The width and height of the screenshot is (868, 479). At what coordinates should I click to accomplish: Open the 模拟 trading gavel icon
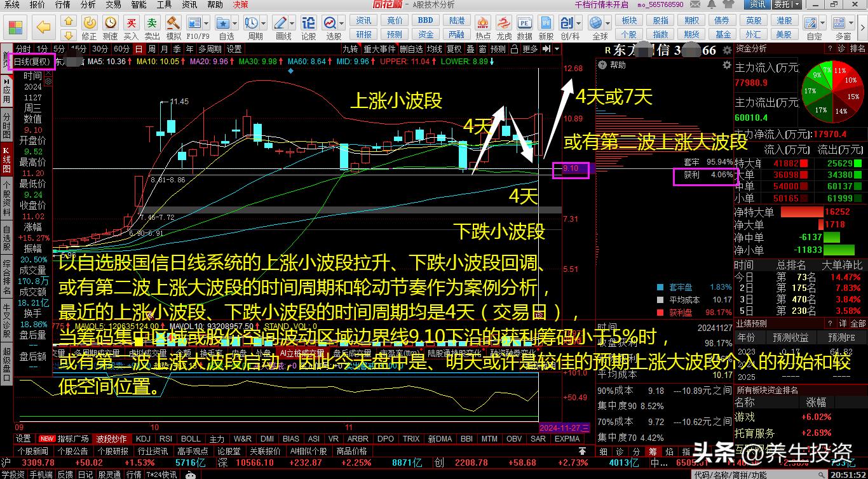pos(173,28)
